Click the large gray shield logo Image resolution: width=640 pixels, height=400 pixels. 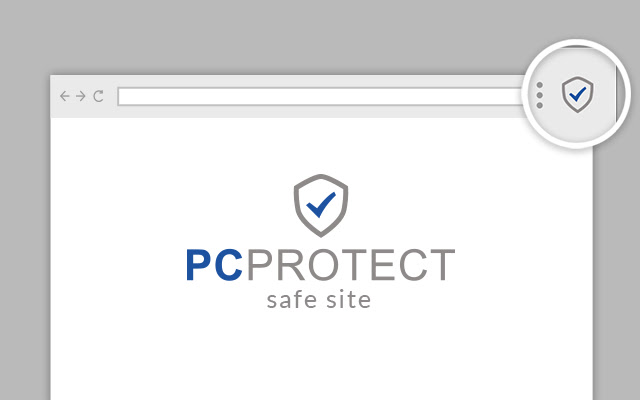tap(321, 205)
